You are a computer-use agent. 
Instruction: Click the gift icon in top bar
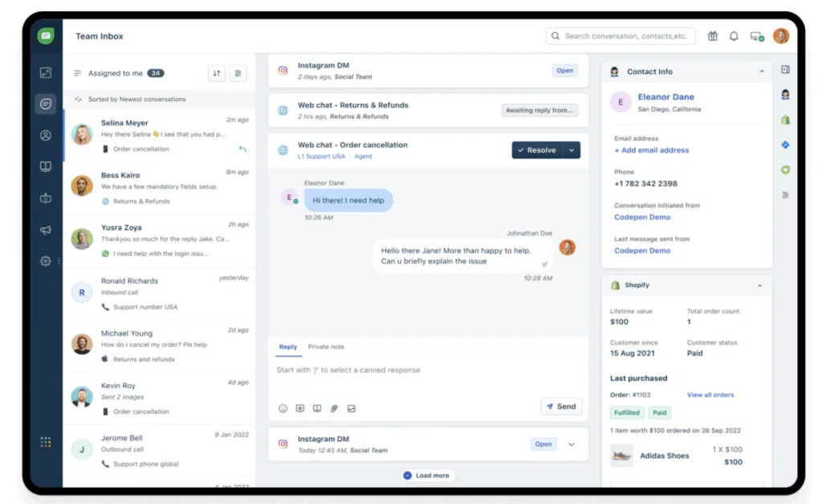713,36
